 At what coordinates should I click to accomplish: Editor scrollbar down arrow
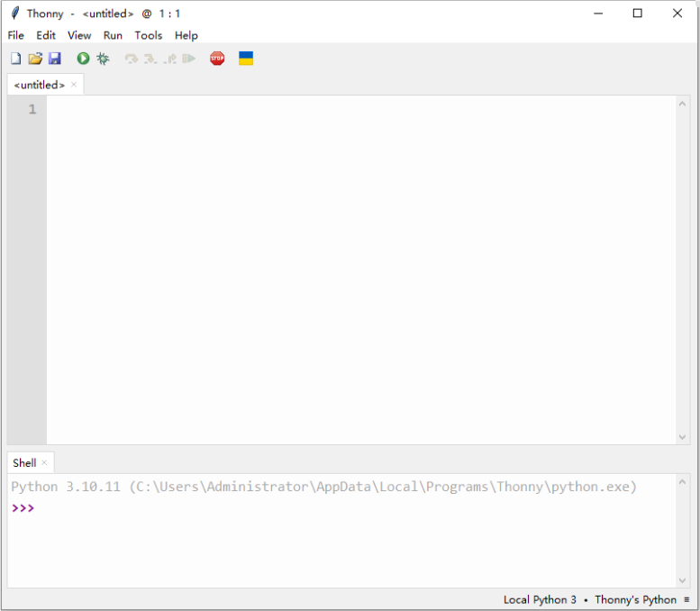[x=682, y=437]
